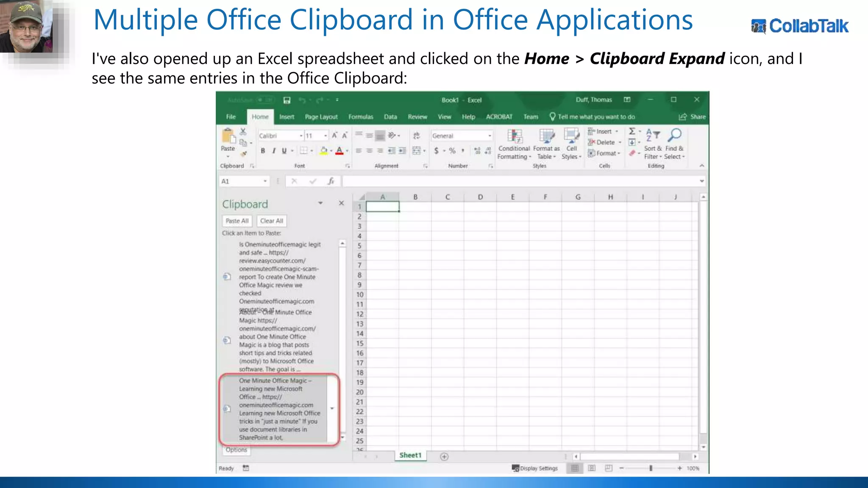Toggle Bold formatting
The height and width of the screenshot is (488, 868).
(263, 150)
